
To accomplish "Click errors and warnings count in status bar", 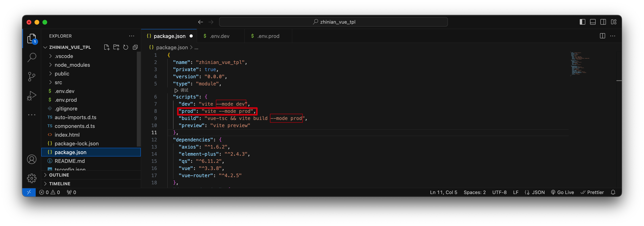I will point(50,192).
